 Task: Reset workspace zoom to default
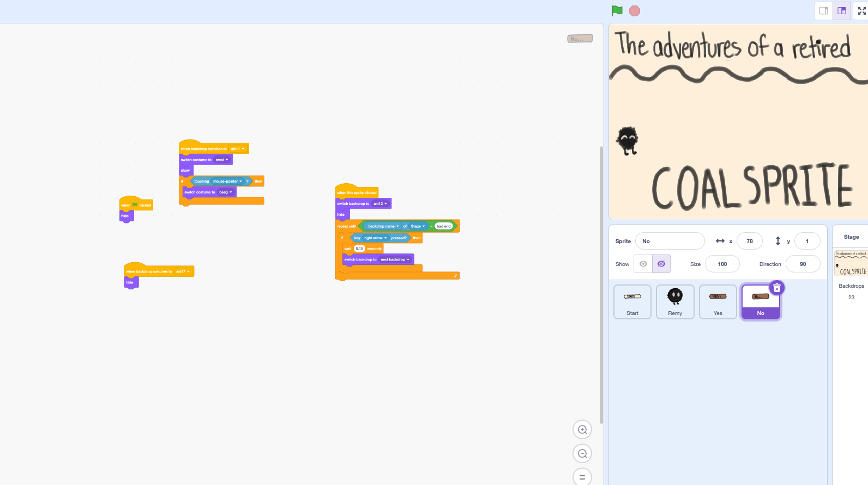[x=582, y=477]
